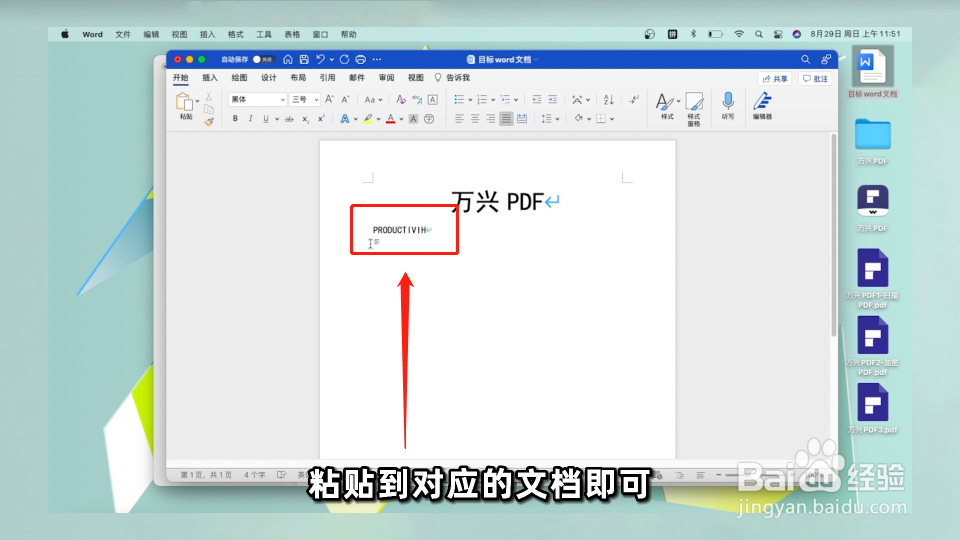960x540 pixels.
Task: Open the Editor (编辑器) tool
Action: 762,106
